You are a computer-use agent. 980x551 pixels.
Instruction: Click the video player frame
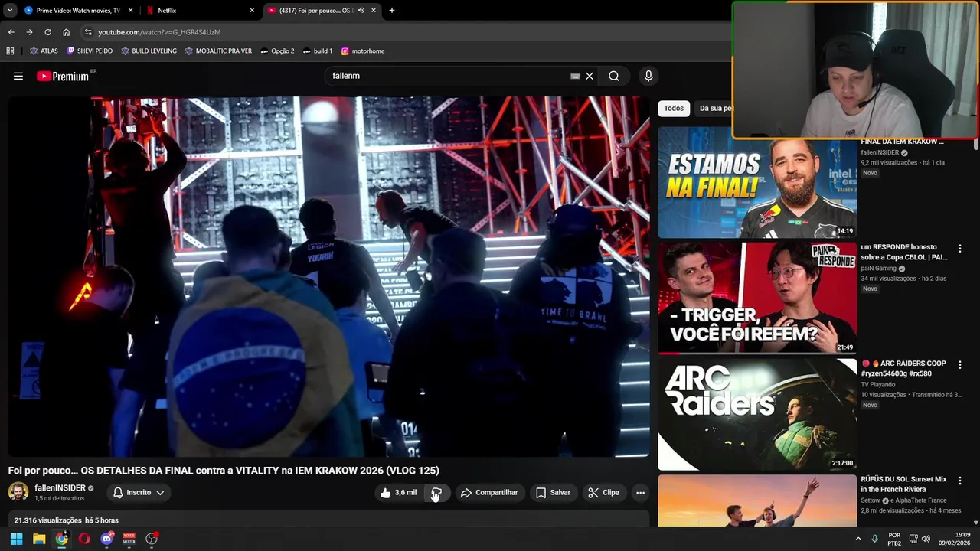click(329, 276)
